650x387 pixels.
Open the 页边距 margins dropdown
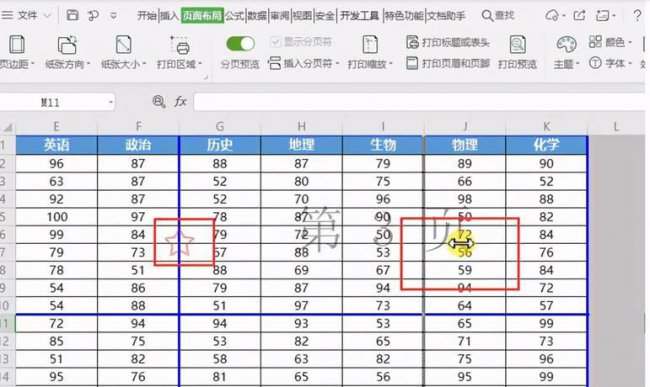point(17,52)
